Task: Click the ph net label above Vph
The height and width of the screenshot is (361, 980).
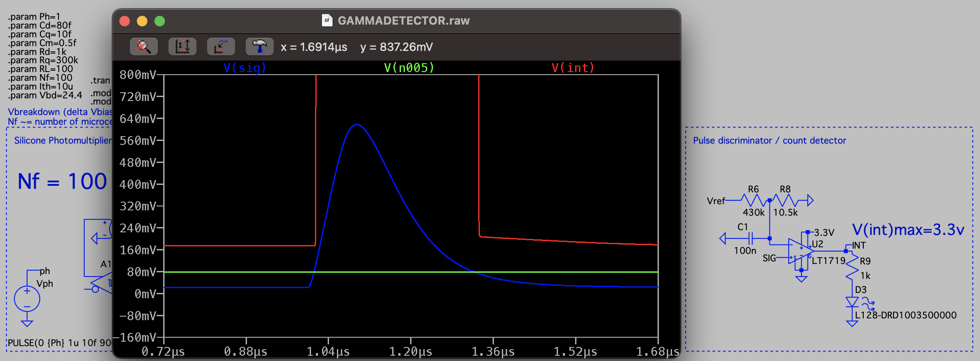Action: (x=45, y=271)
